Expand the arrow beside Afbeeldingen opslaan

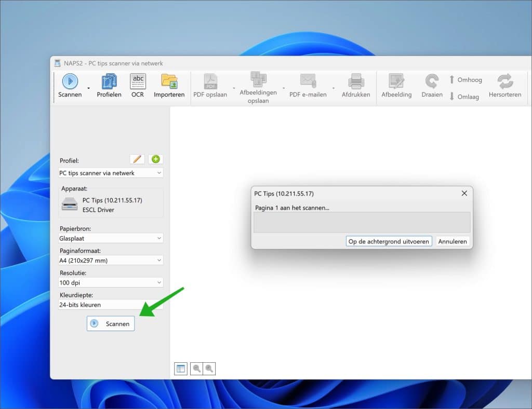point(284,88)
